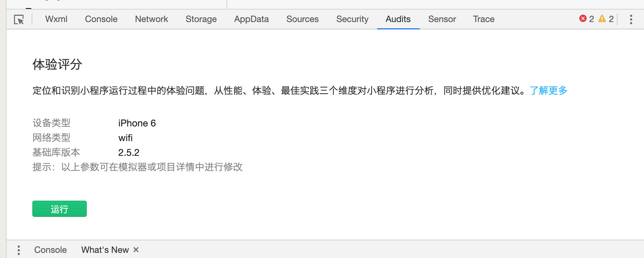644x258 pixels.
Task: Follow the 了解更多 learn more link
Action: 548,90
